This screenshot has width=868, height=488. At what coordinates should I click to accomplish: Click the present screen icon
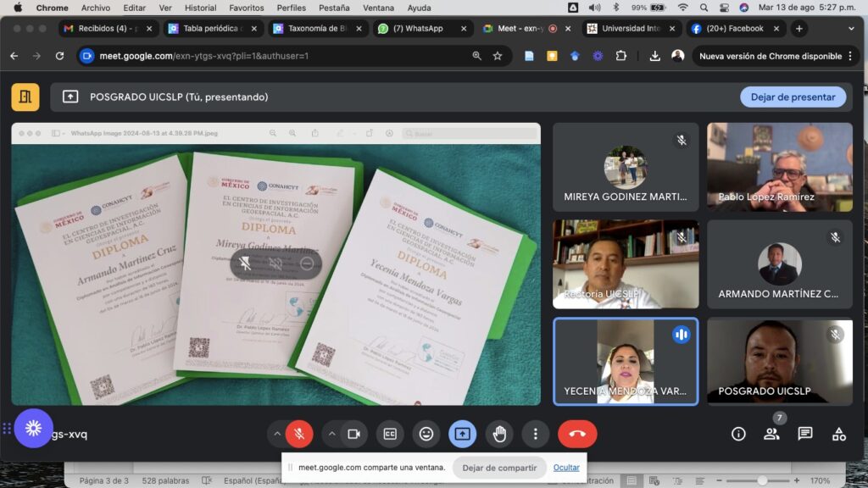pyautogui.click(x=462, y=434)
